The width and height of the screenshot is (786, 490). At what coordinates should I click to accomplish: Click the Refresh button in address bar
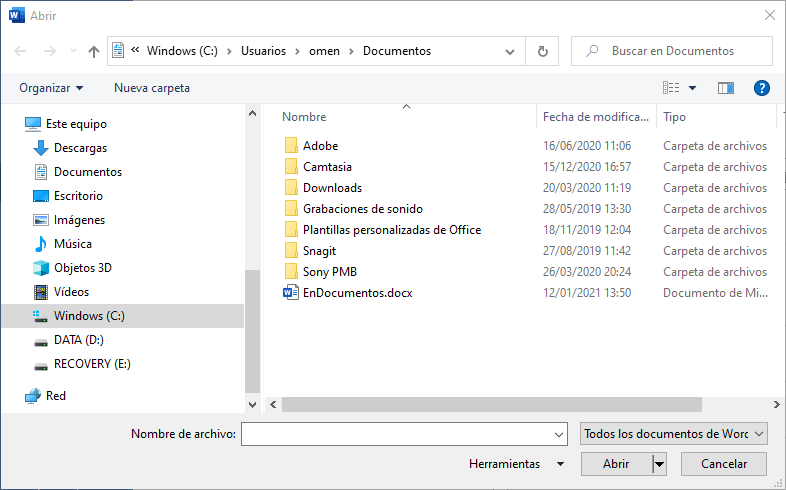pos(542,51)
